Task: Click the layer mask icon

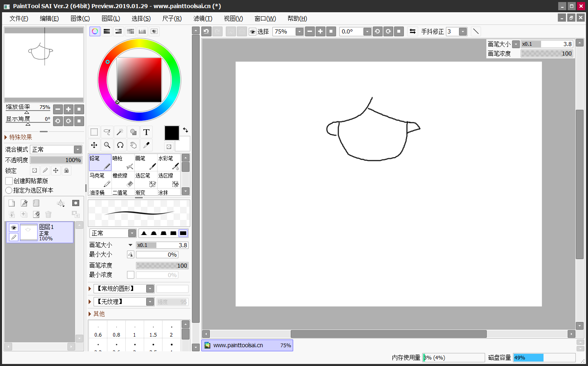Action: coord(76,203)
